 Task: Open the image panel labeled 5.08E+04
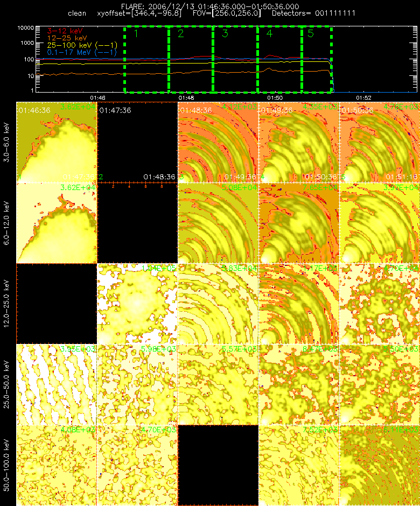click(218, 223)
